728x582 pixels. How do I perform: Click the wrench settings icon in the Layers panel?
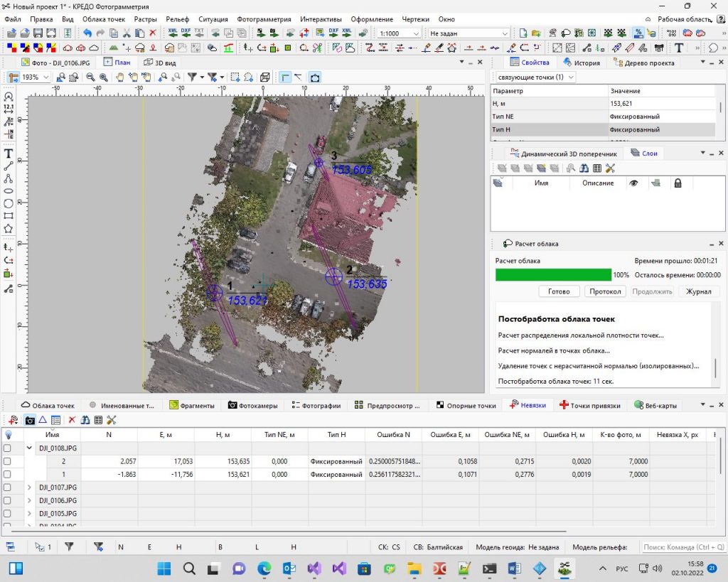(x=610, y=168)
